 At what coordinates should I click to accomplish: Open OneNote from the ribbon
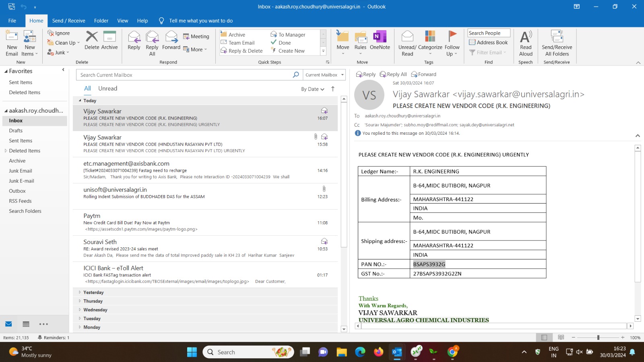click(380, 41)
